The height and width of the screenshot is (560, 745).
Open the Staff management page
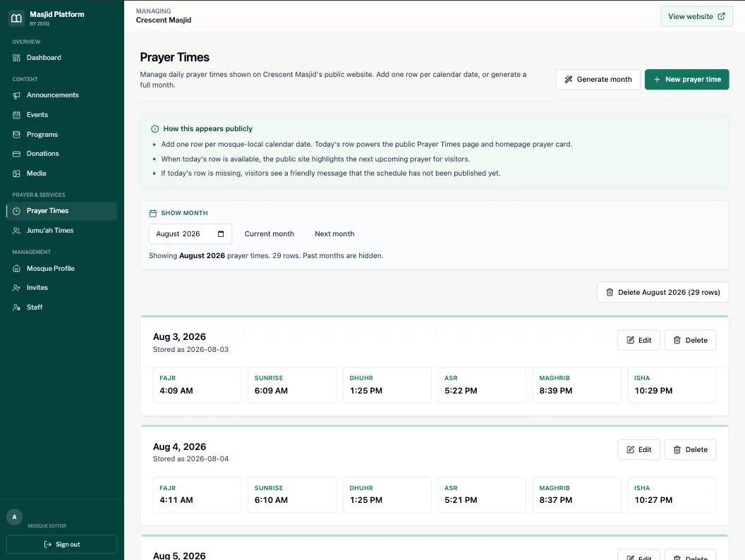[x=62, y=308]
